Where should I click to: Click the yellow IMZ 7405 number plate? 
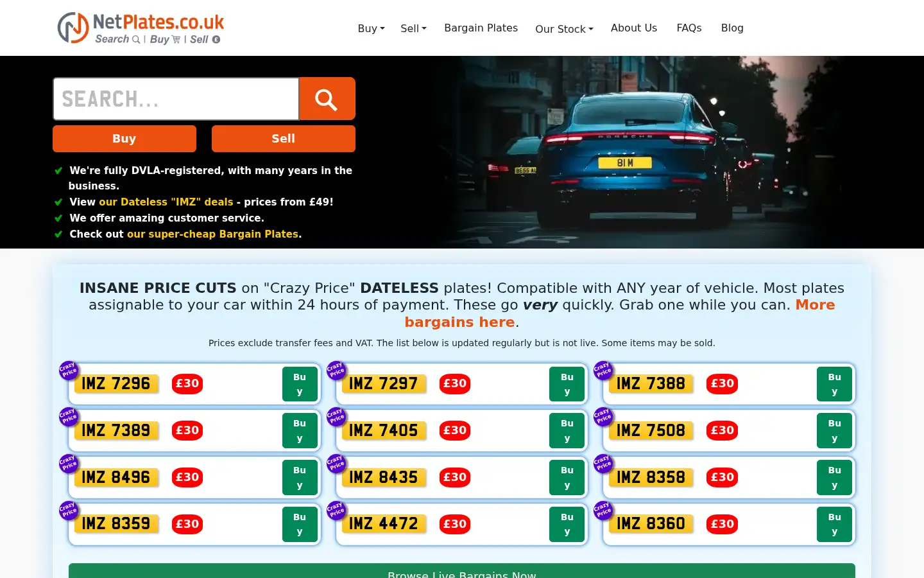384,430
